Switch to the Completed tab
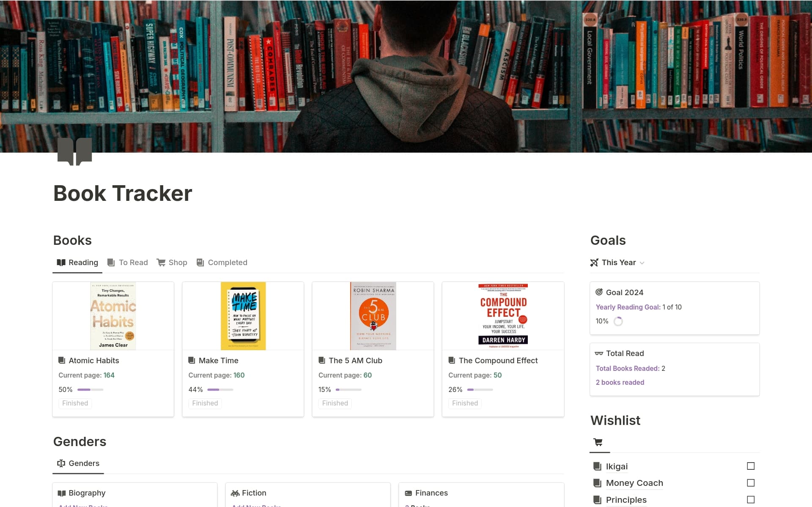This screenshot has height=507, width=812. click(x=227, y=262)
